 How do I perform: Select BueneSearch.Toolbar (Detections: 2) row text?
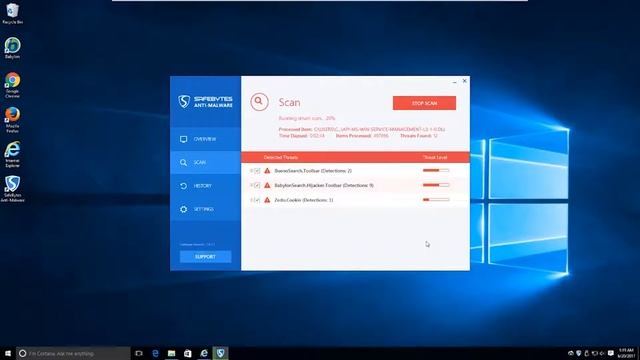point(313,171)
